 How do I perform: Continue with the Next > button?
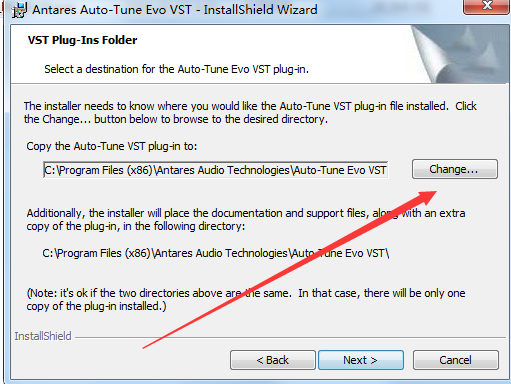coord(361,360)
